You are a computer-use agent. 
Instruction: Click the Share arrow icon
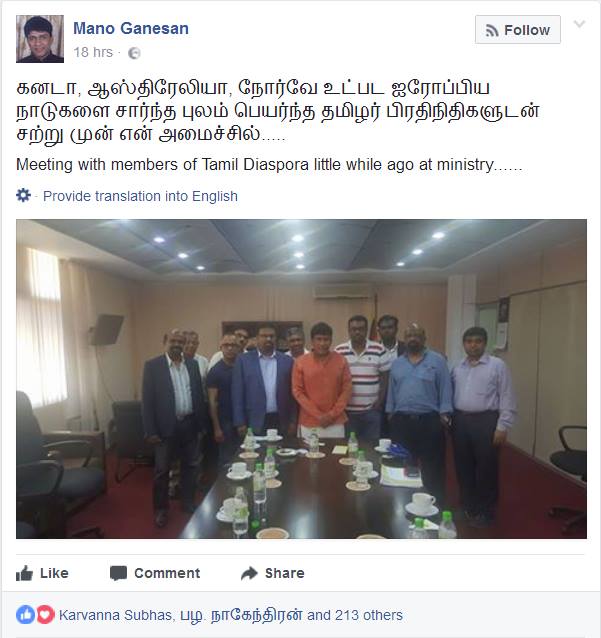point(249,573)
